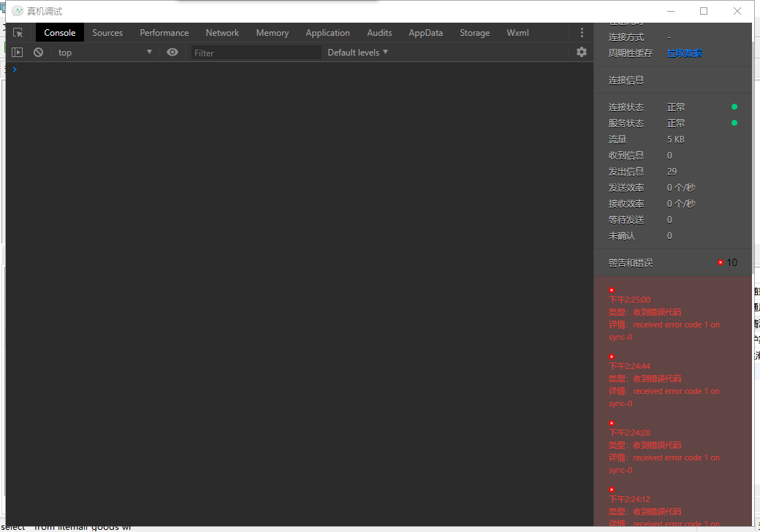Select the 发出信息 value 29
The width and height of the screenshot is (760, 532).
click(x=672, y=172)
